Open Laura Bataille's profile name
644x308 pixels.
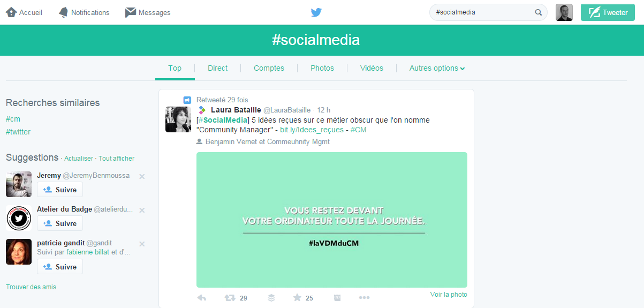236,110
